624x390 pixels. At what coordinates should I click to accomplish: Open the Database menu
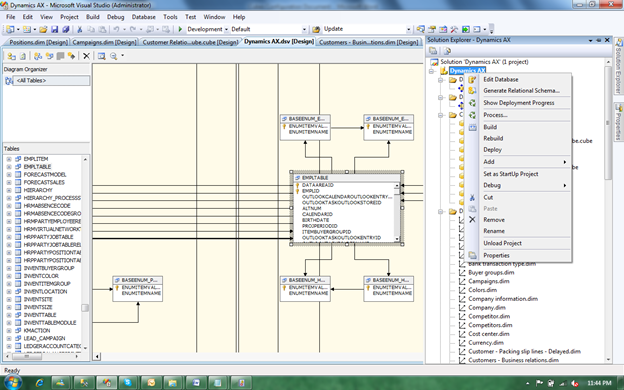coord(144,17)
